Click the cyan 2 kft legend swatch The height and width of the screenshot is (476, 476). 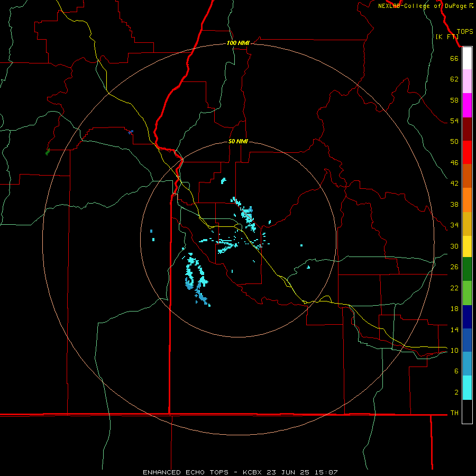[x=467, y=388]
